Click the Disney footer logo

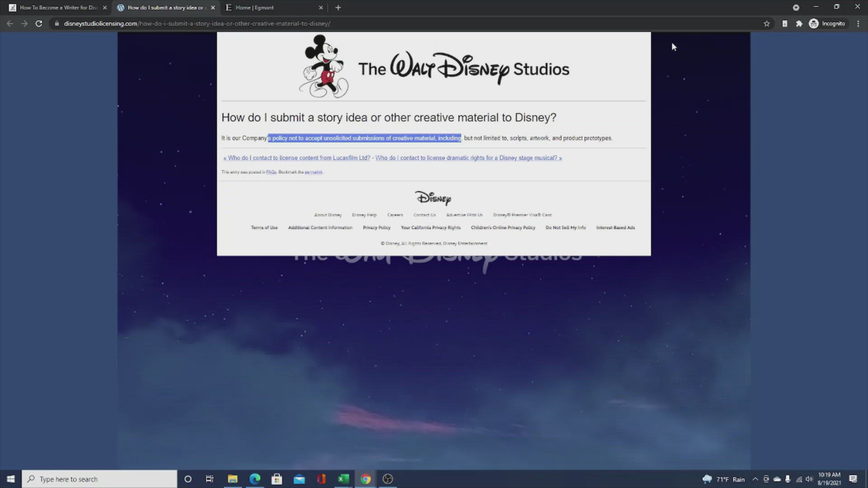coord(433,198)
